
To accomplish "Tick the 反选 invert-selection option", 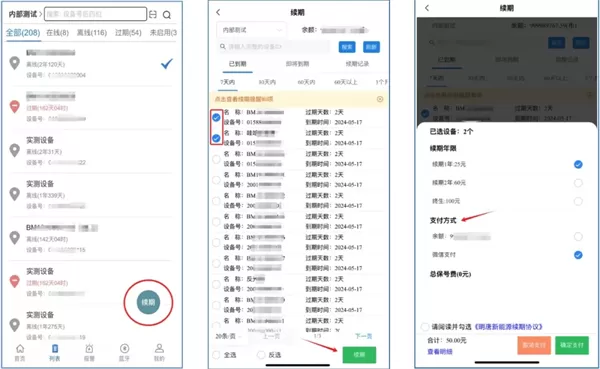I will pos(261,355).
